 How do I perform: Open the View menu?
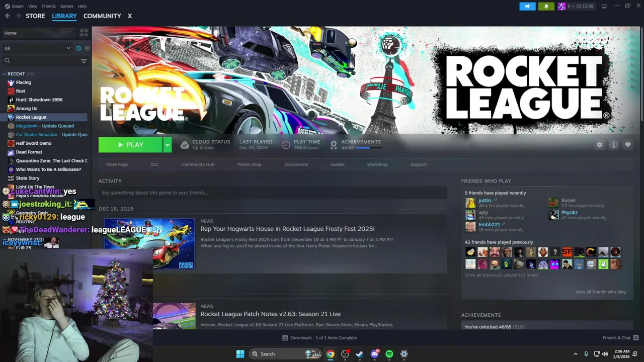click(x=33, y=6)
